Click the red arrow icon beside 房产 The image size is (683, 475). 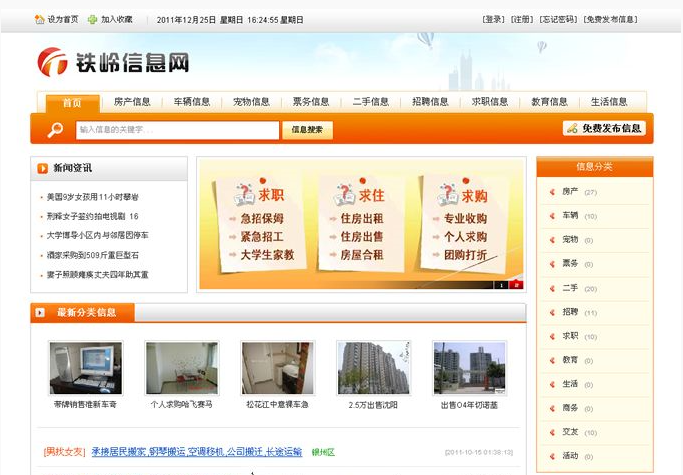click(552, 192)
